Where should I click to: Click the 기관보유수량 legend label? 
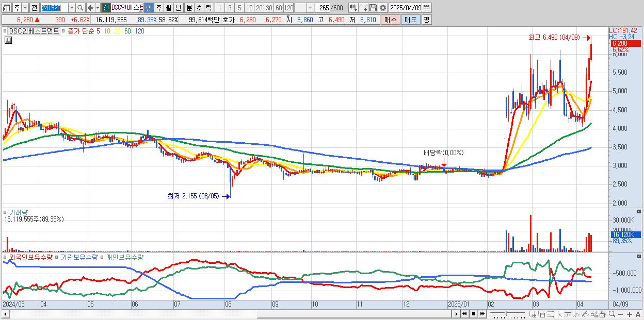point(79,257)
